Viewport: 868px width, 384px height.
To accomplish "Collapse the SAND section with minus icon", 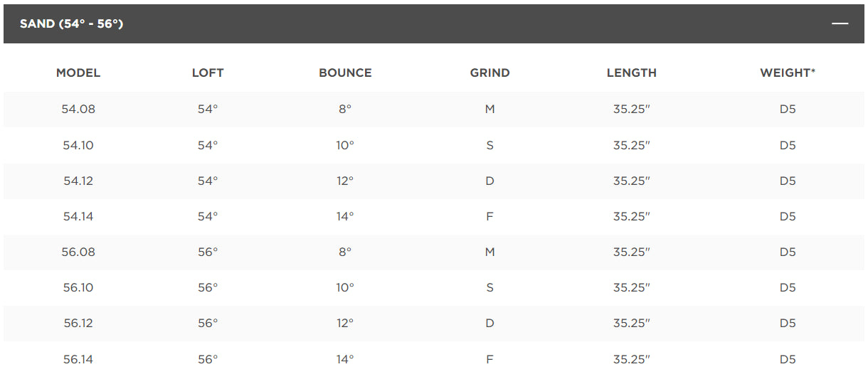I will coord(840,23).
